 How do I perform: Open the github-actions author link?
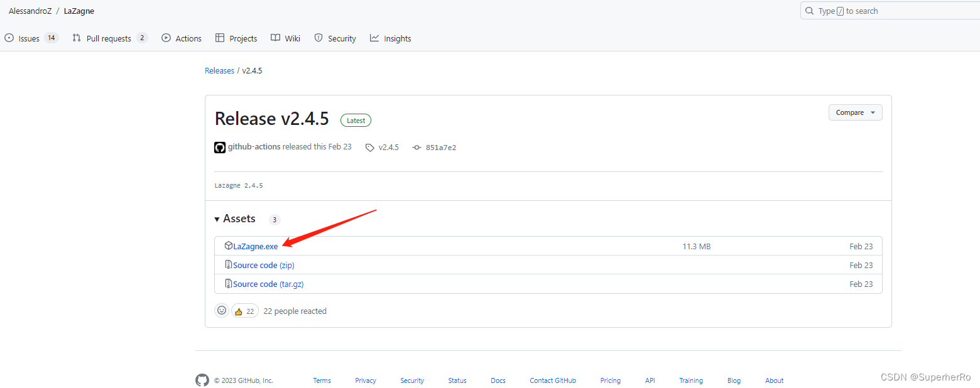[x=254, y=147]
